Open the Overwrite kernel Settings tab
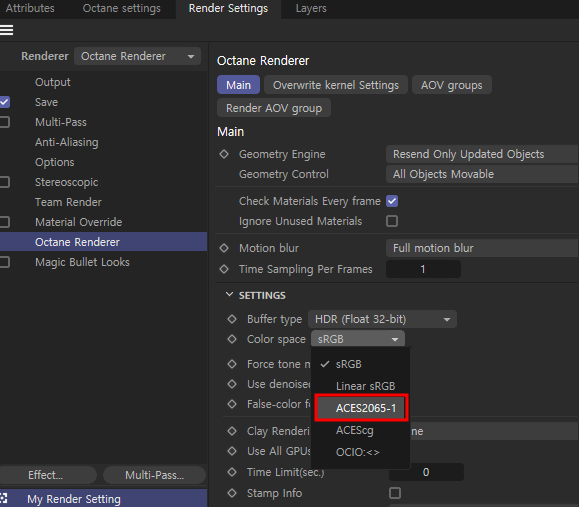The image size is (579, 507). (x=336, y=85)
